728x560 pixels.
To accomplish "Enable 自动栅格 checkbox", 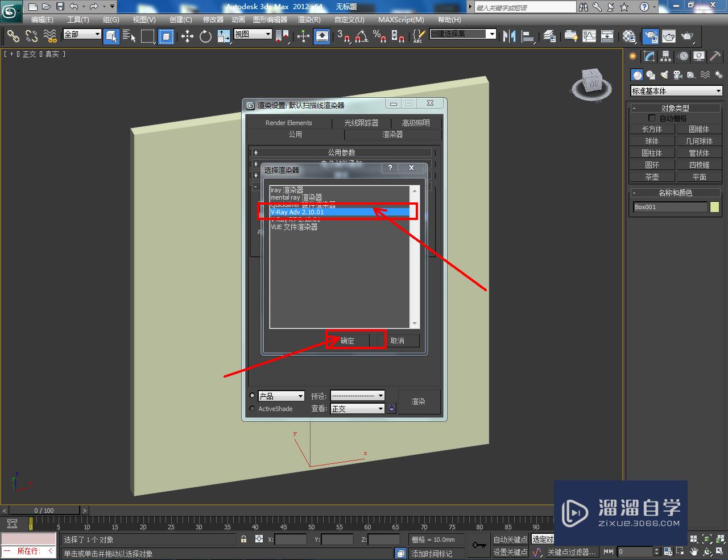I will 652,118.
